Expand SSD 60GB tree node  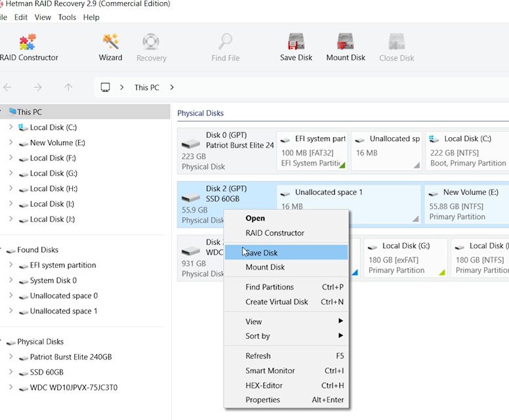coord(10,372)
